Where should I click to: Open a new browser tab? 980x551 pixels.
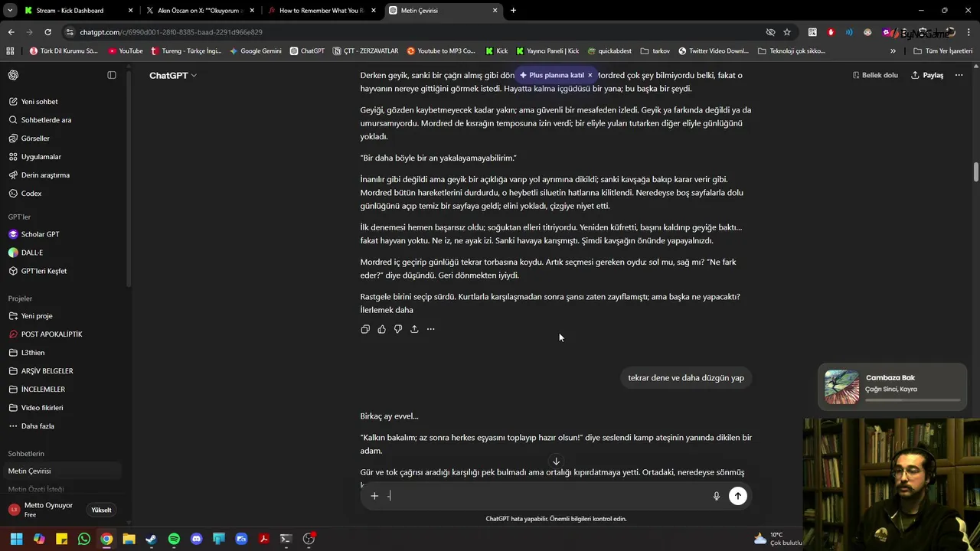513,11
